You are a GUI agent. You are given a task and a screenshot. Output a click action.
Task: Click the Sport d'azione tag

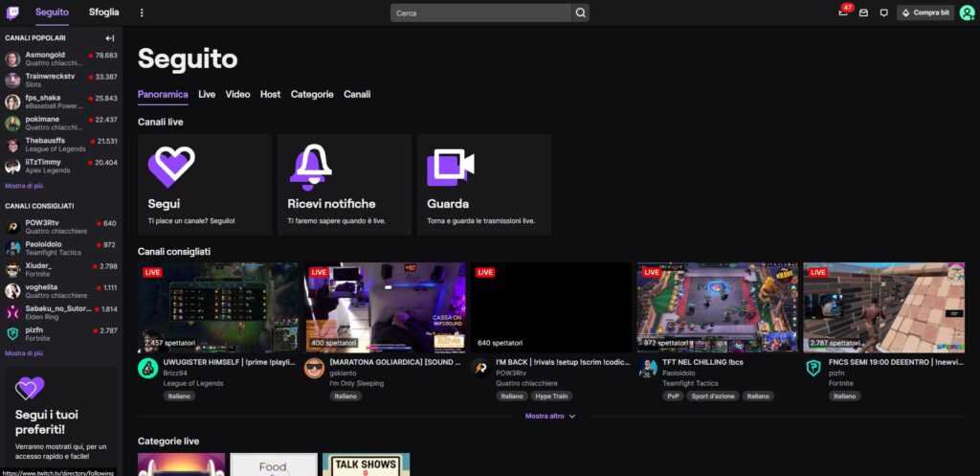tap(713, 397)
